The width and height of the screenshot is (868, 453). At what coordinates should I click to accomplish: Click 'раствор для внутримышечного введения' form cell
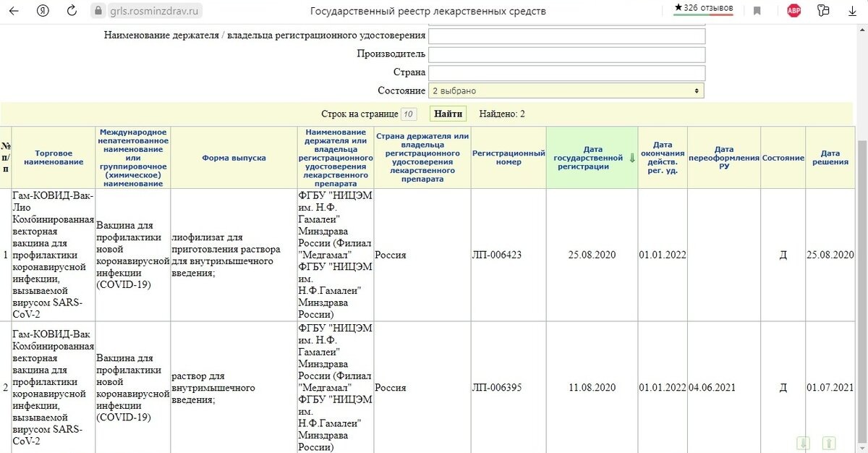point(234,388)
